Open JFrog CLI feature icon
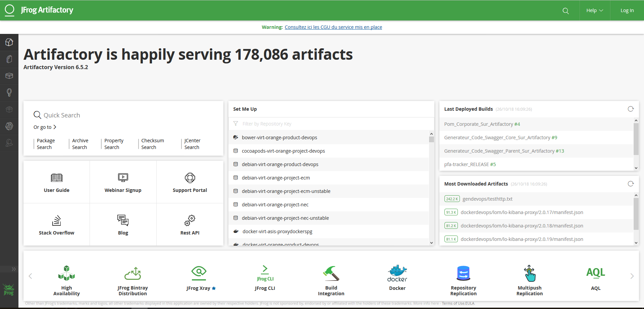 [265, 273]
